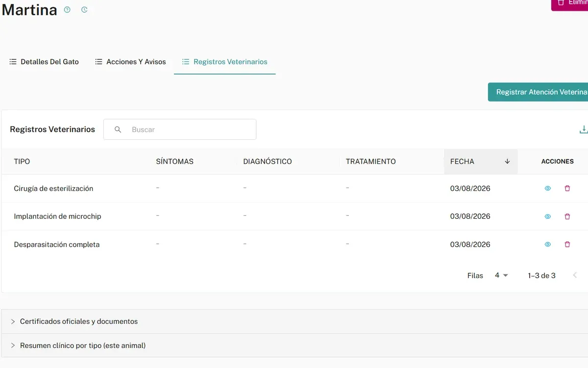Screen dimensions: 588x368
Task: Click the 'Desparasitación completa' cell
Action: tap(57, 244)
